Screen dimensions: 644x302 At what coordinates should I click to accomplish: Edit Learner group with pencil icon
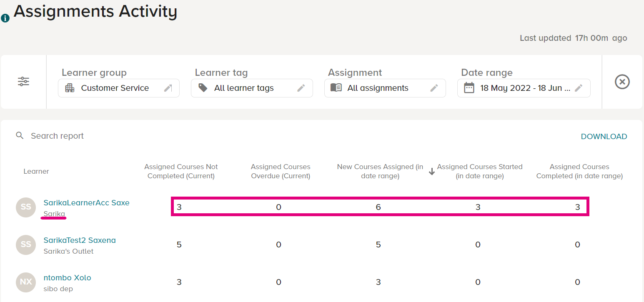168,88
